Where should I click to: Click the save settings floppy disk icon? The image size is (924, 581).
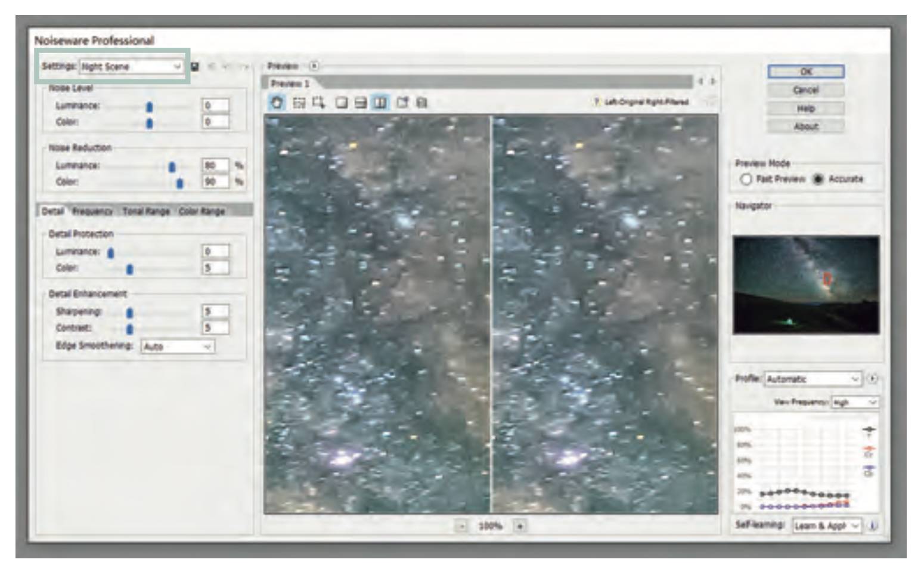pyautogui.click(x=194, y=66)
